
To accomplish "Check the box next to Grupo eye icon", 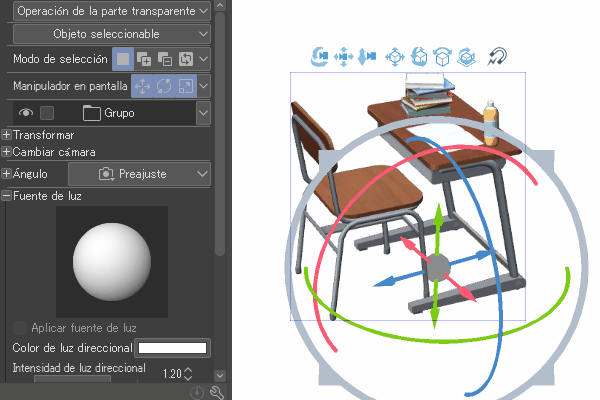I will tap(47, 113).
